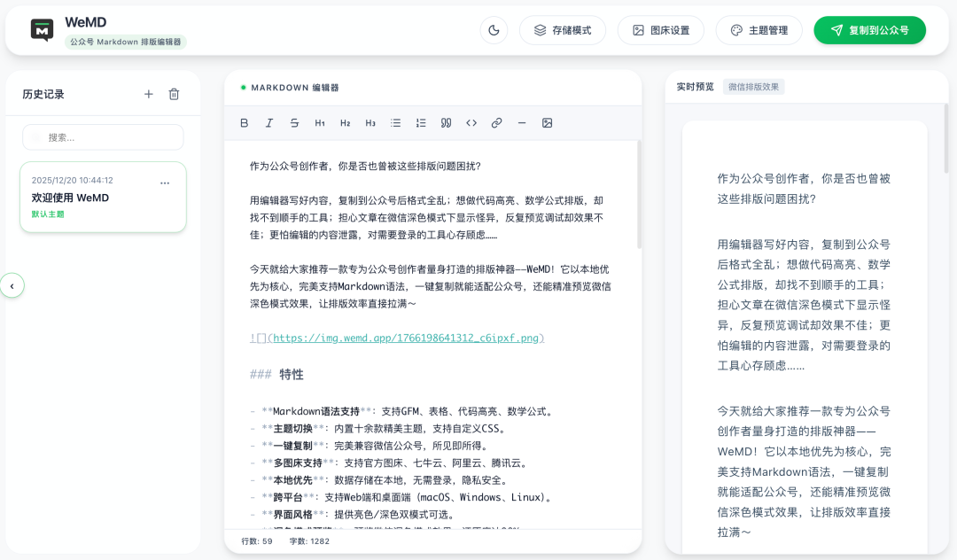Image resolution: width=957 pixels, height=560 pixels.
Task: Insert a bullet list
Action: click(395, 123)
